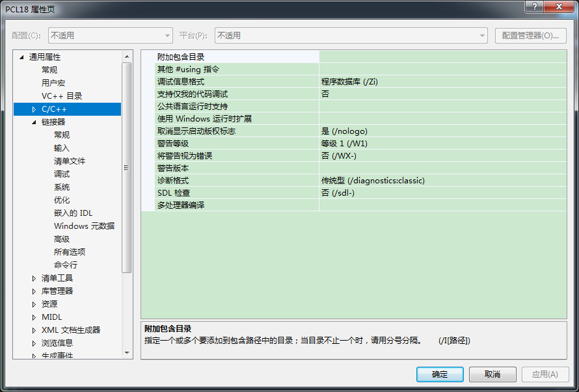Select the 支持仅我的代码调试 property

pyautogui.click(x=237, y=94)
